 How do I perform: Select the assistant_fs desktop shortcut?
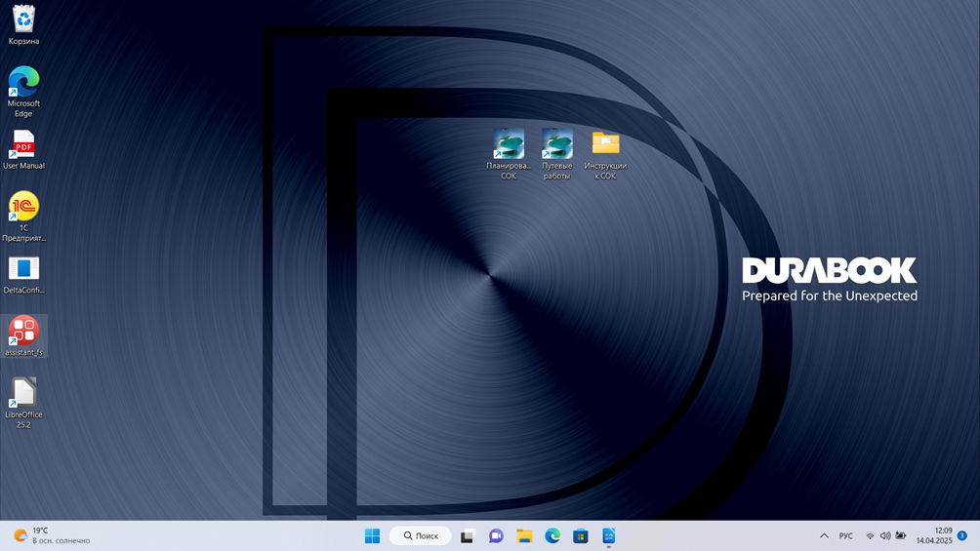(23, 335)
